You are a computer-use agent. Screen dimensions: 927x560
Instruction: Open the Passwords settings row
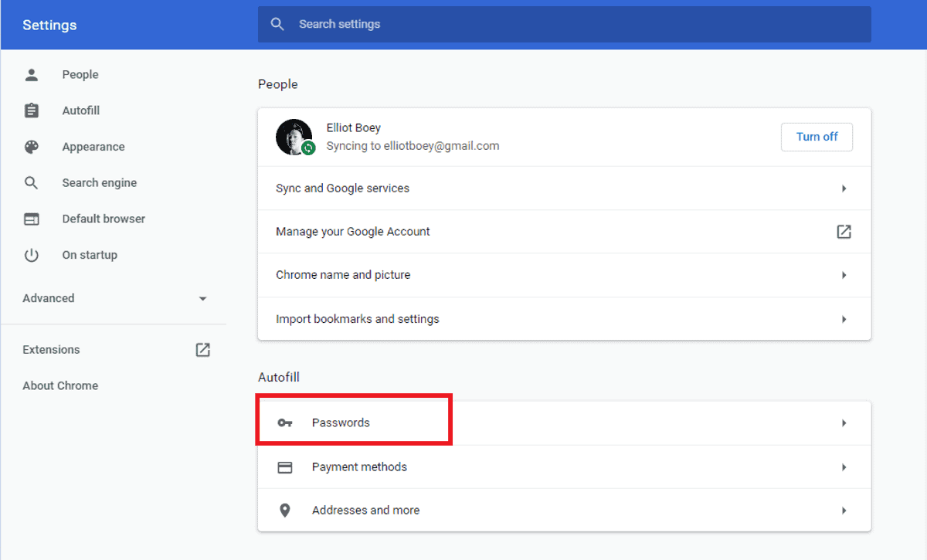click(564, 423)
